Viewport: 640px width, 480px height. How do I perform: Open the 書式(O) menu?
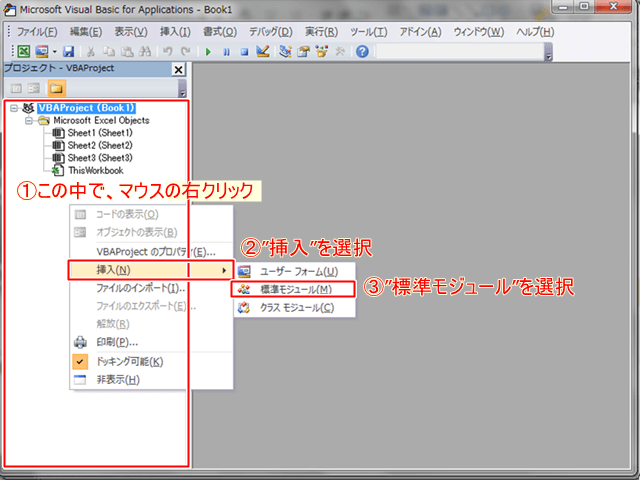pos(220,32)
